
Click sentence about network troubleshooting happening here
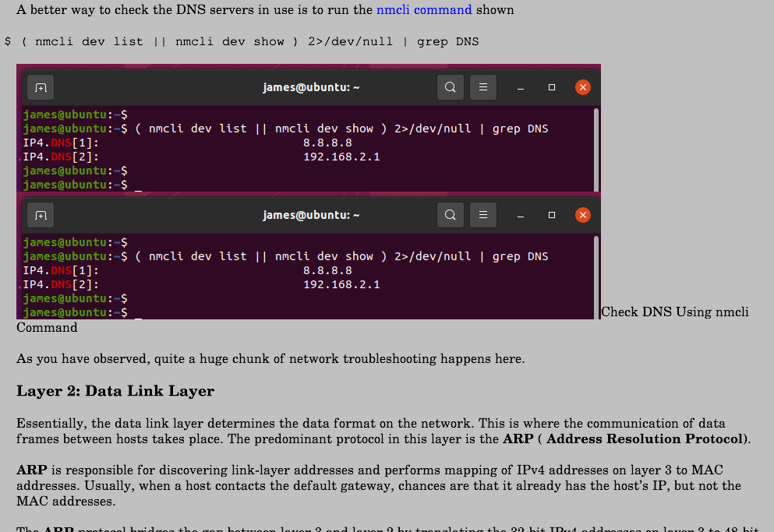(270, 359)
